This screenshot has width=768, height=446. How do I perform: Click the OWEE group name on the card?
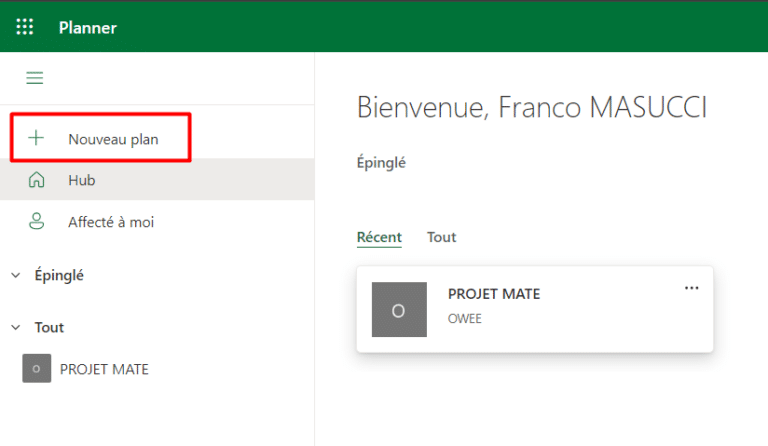tap(465, 319)
